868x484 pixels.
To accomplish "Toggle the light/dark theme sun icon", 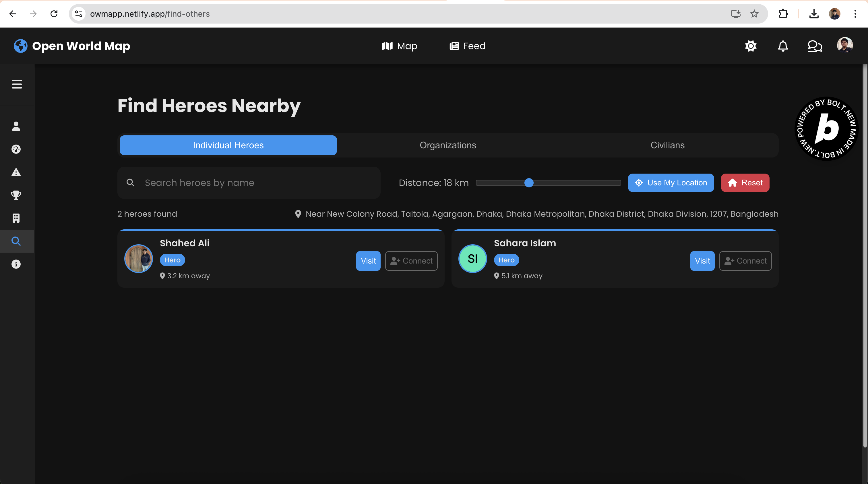I will tap(750, 46).
